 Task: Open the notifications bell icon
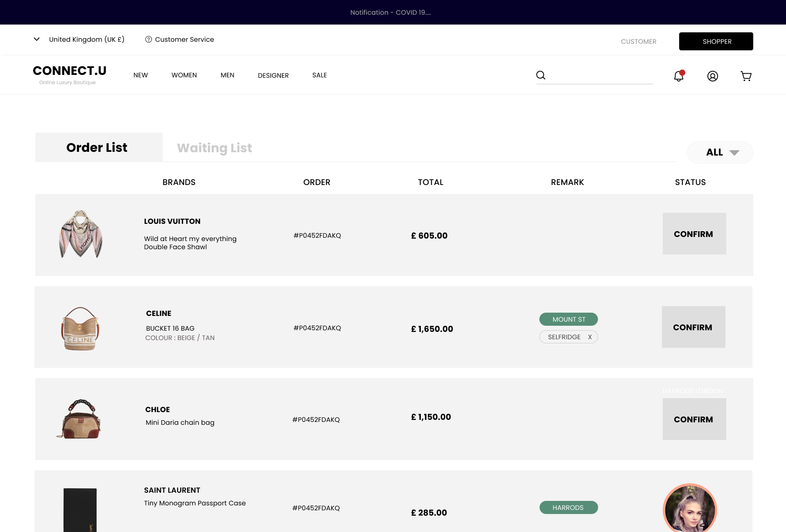[679, 76]
